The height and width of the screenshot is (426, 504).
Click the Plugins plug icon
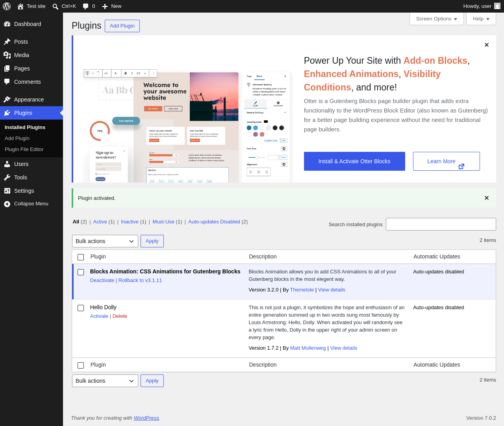pyautogui.click(x=7, y=113)
